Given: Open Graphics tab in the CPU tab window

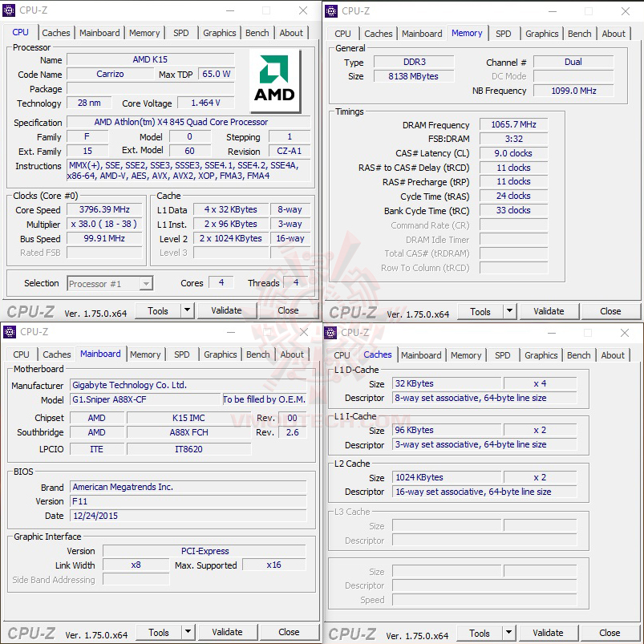Looking at the screenshot, I should tap(220, 33).
